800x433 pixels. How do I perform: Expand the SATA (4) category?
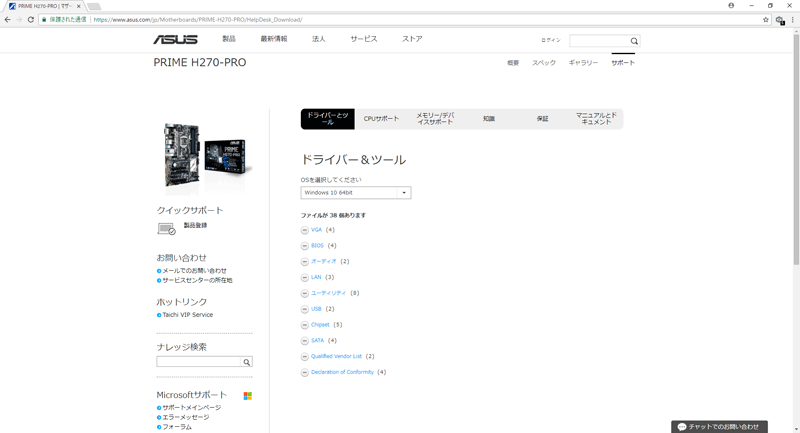pyautogui.click(x=305, y=341)
